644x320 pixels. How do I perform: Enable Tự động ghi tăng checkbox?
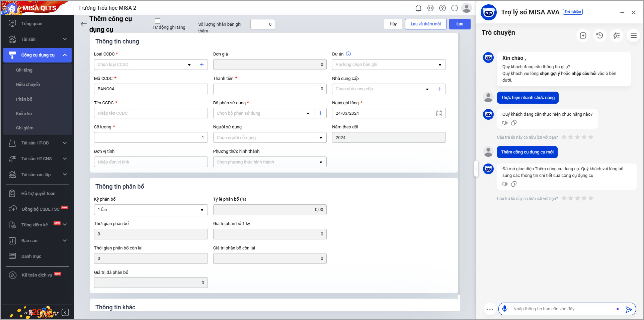(x=158, y=21)
